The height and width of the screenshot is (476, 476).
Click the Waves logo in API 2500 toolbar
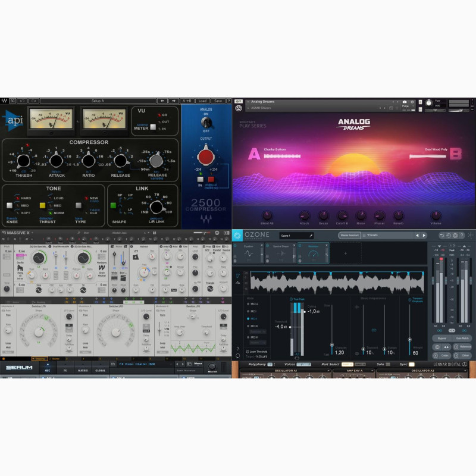point(4,101)
